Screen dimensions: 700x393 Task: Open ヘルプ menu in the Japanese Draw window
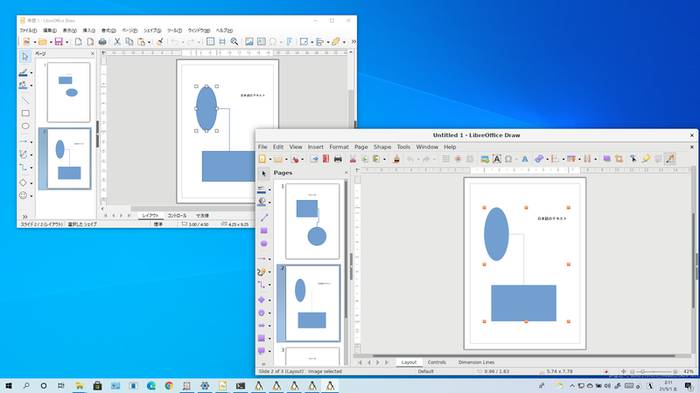(224, 30)
